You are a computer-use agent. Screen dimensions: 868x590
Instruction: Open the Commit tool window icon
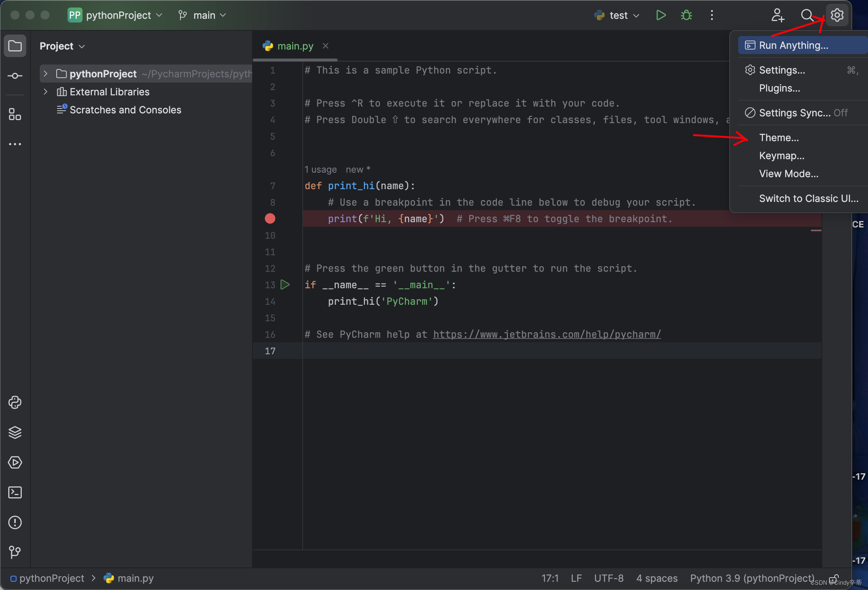point(15,76)
